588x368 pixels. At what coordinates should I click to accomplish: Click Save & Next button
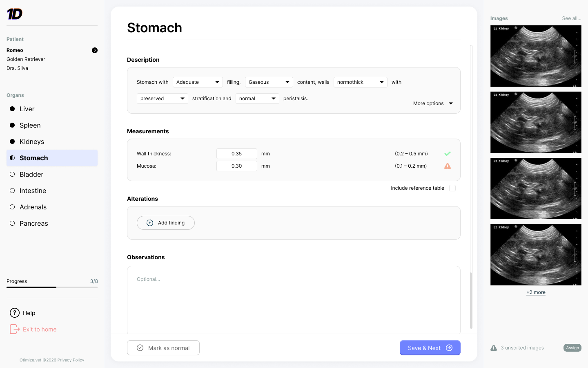coord(430,348)
